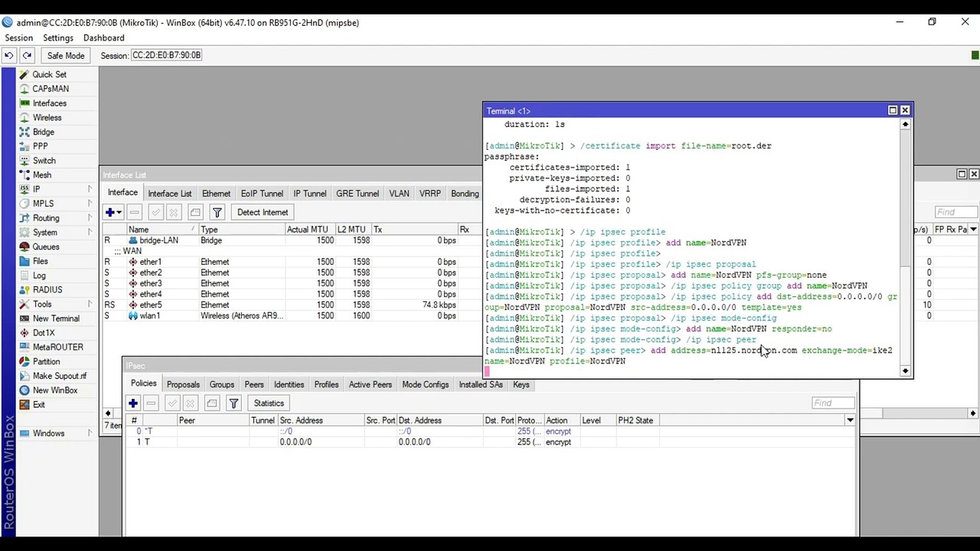
Task: Switch to Keys tab in IPsec
Action: (x=521, y=384)
